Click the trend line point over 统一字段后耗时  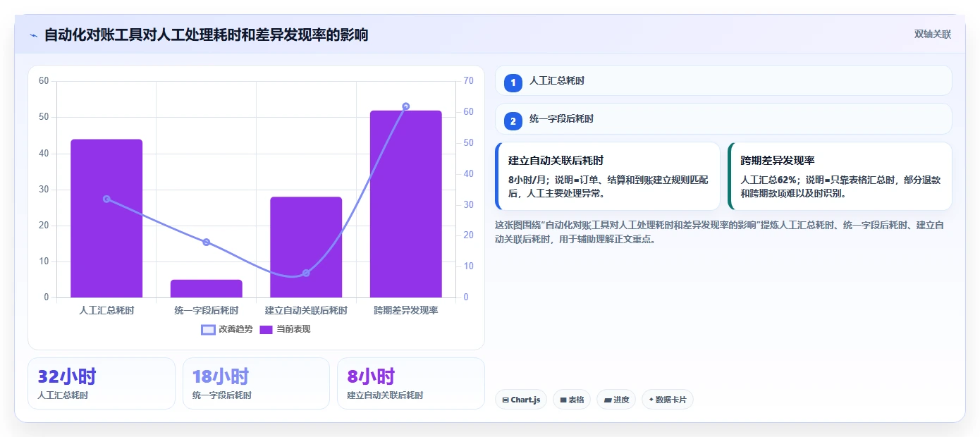pyautogui.click(x=207, y=242)
